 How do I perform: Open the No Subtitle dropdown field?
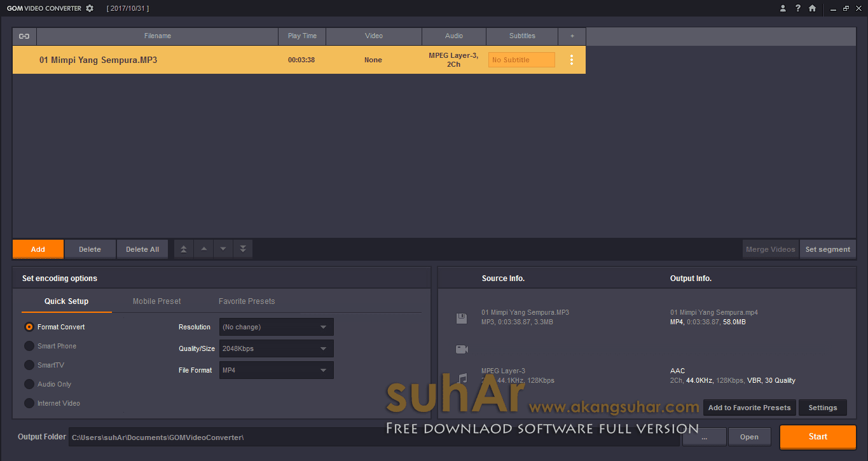pyautogui.click(x=521, y=60)
